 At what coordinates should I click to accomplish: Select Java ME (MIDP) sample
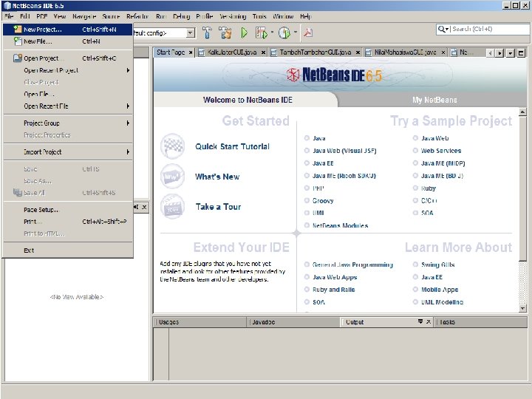tap(443, 163)
